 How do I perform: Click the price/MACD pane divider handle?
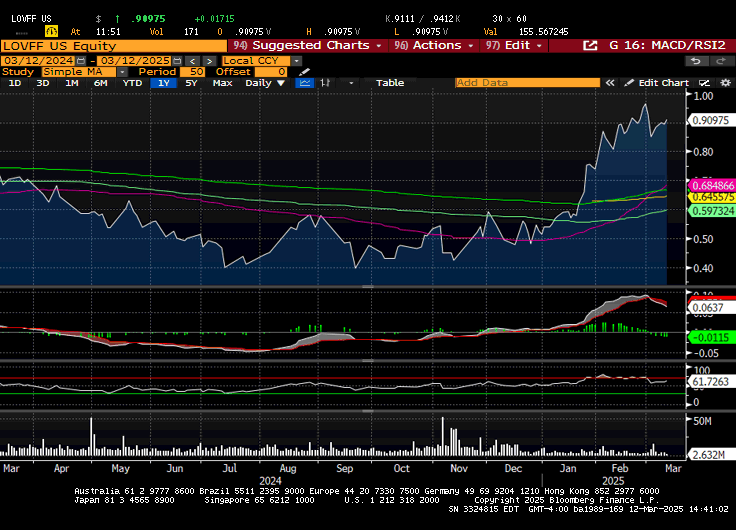click(x=368, y=287)
